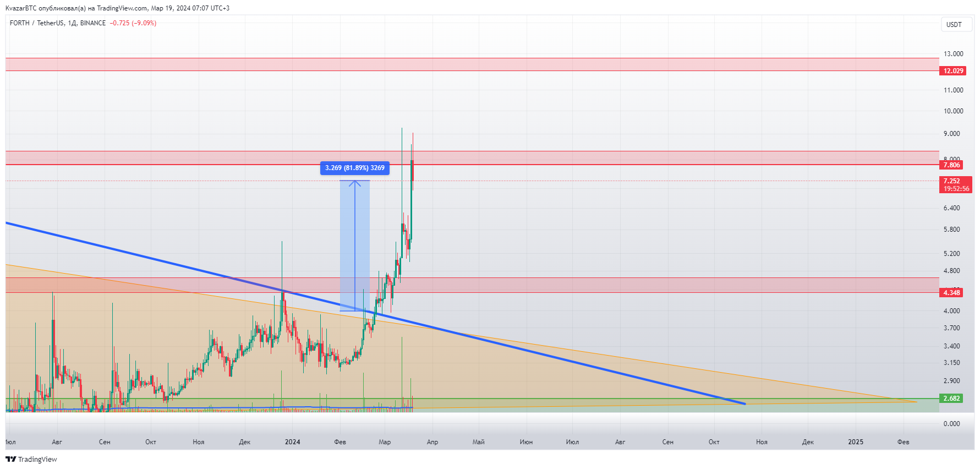
Task: Click the 2024 label on time axis
Action: [x=293, y=442]
